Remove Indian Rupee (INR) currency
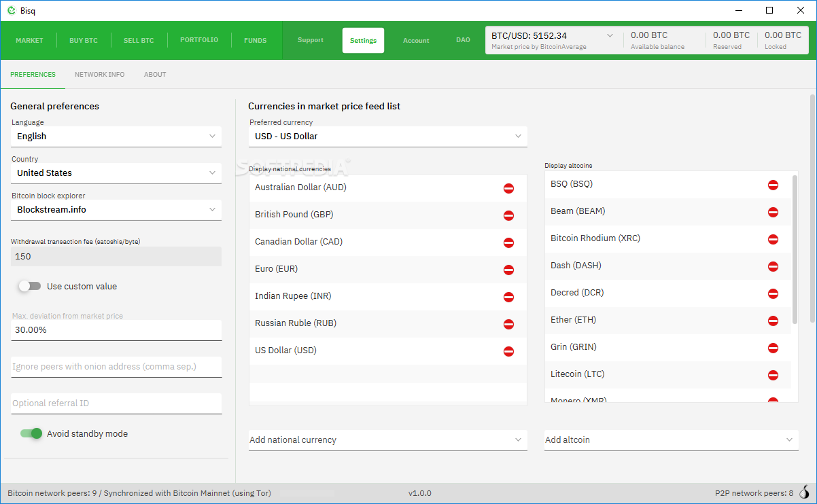817x504 pixels. click(x=508, y=297)
